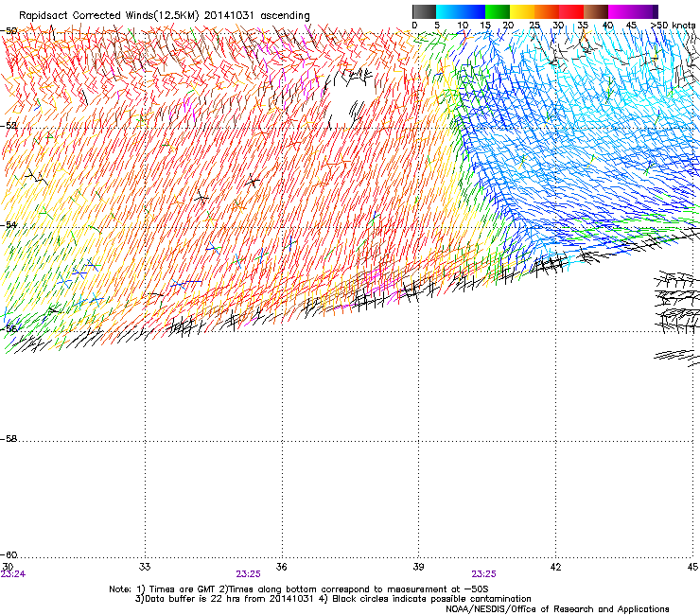Click the -52 latitude axis label
Viewport: 700px width, 615px height.
pos(9,126)
